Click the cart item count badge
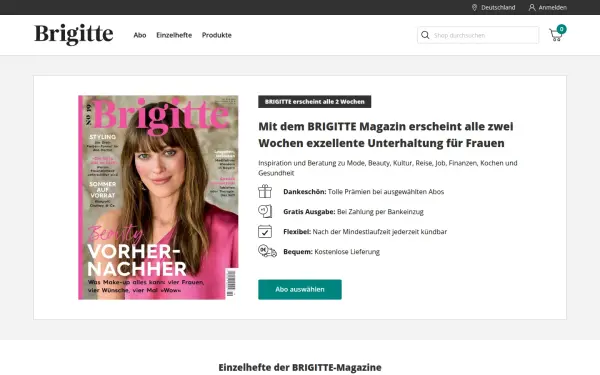The height and width of the screenshot is (375, 600). [561, 29]
